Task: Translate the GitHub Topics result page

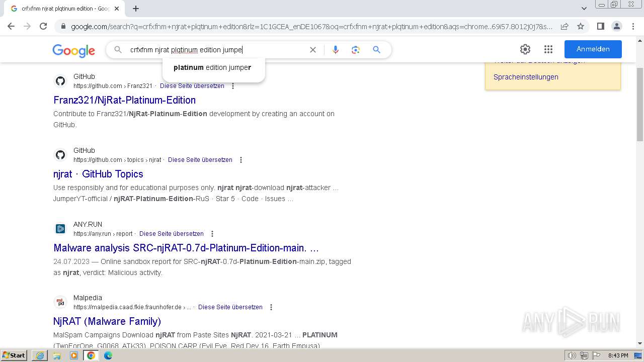Action: point(200,160)
